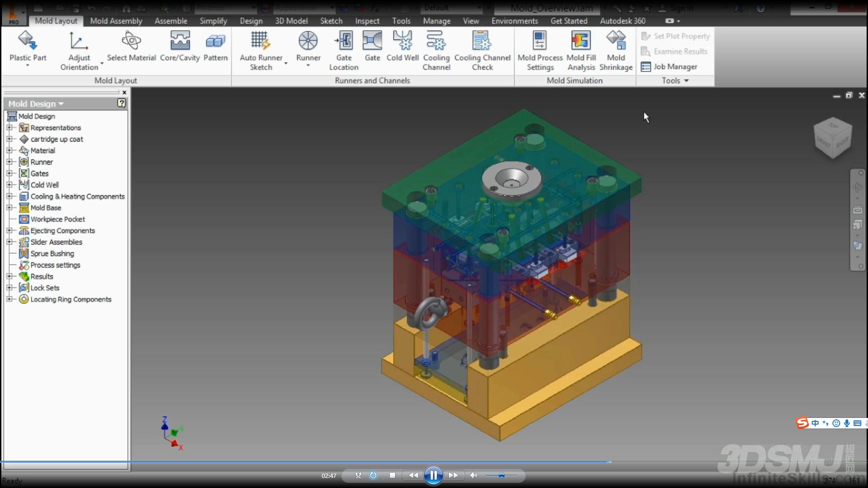
Task: Click the video seek progress bar
Action: tap(434, 462)
